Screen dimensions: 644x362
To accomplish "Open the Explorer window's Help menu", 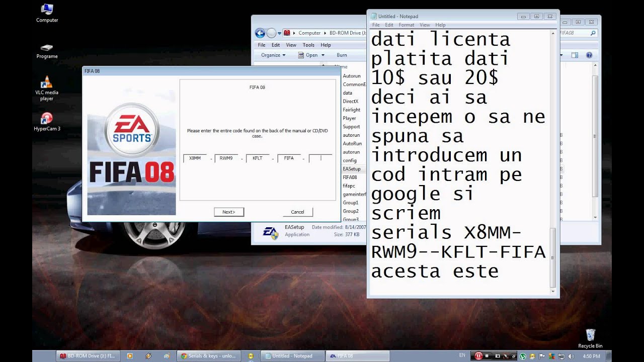I will [x=326, y=45].
